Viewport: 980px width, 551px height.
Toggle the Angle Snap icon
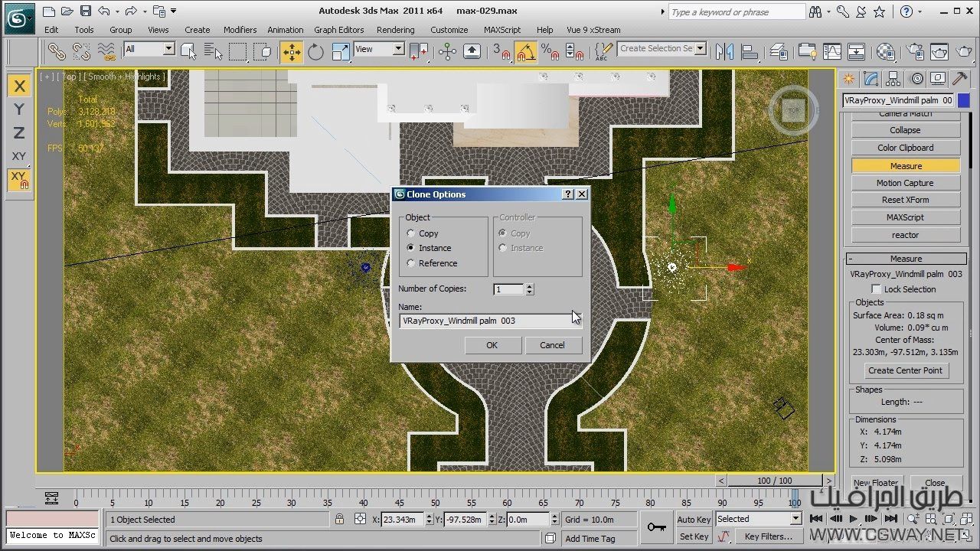pyautogui.click(x=526, y=51)
